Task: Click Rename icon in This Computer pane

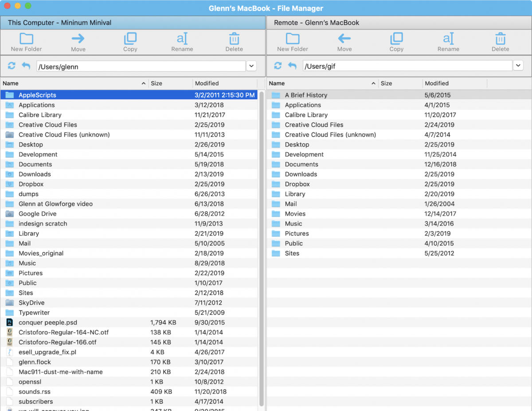Action: 182,39
